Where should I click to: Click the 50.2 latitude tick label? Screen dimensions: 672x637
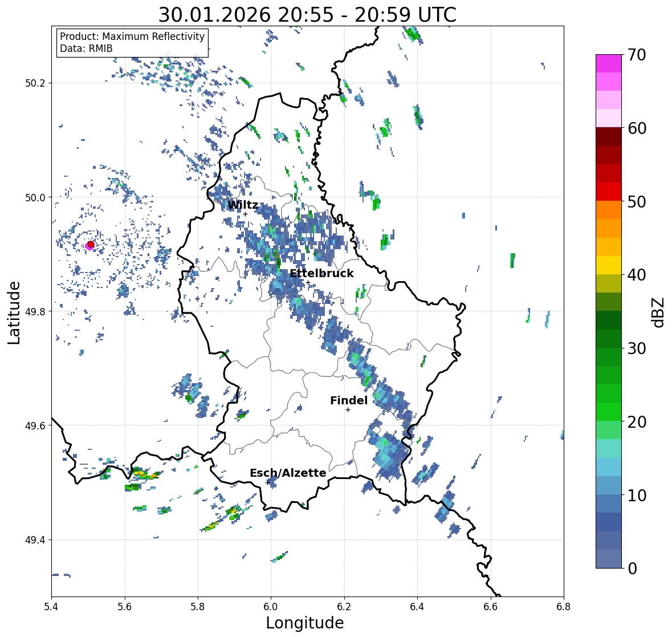point(35,83)
